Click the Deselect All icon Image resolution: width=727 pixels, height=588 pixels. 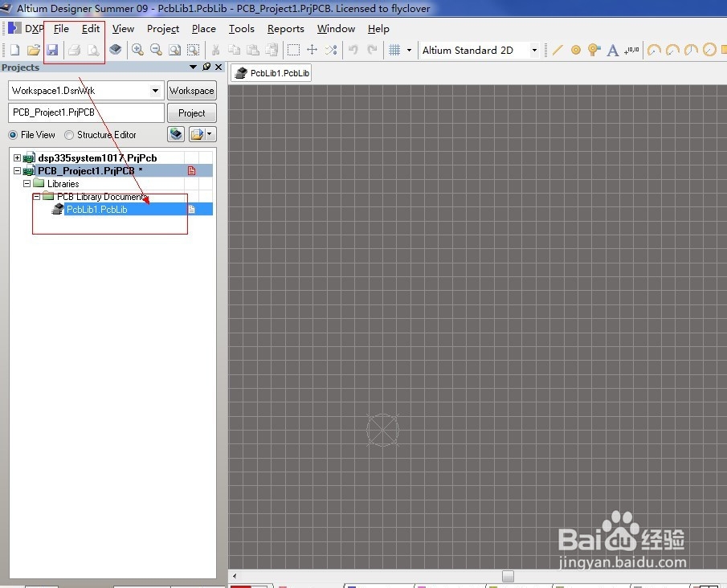point(331,50)
